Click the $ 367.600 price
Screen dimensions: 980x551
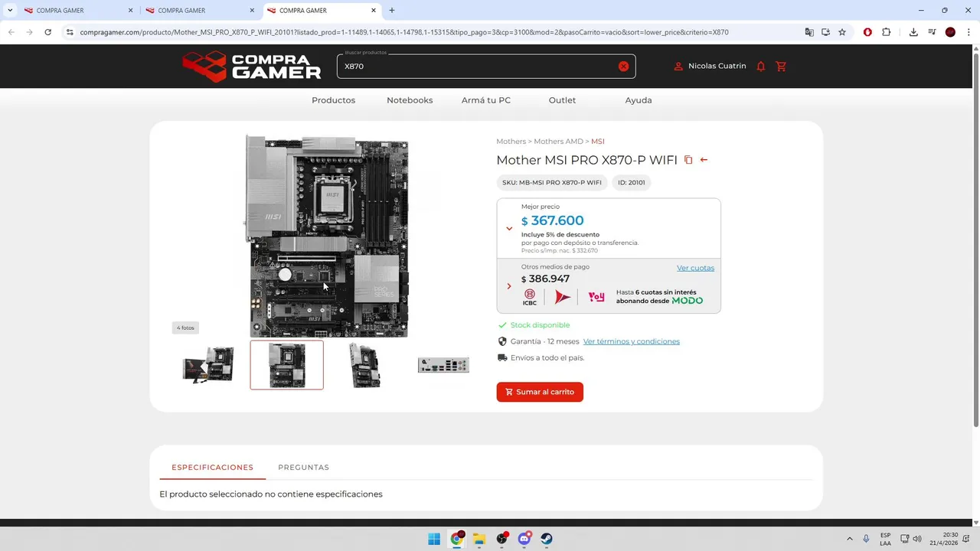552,220
